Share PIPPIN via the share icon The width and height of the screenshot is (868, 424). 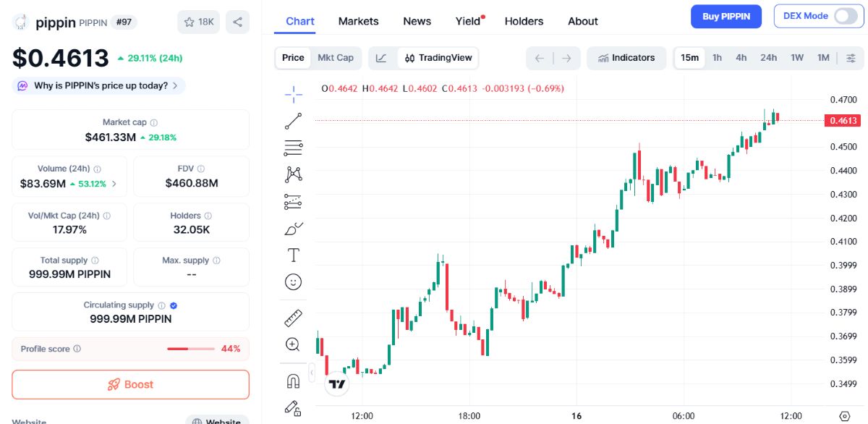pos(237,22)
